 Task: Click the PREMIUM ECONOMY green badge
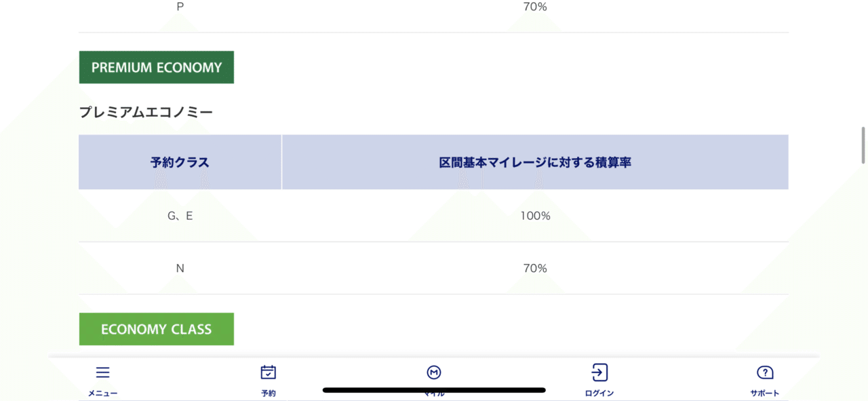click(x=157, y=67)
